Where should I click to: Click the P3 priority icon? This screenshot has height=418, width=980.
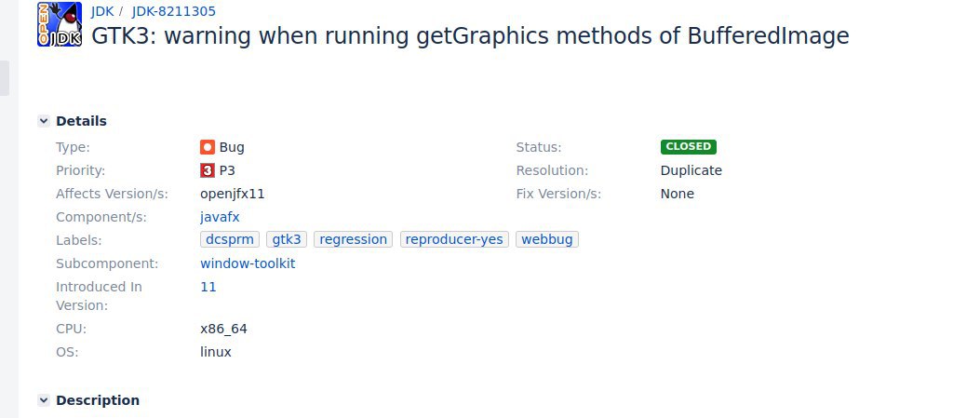pyautogui.click(x=208, y=170)
